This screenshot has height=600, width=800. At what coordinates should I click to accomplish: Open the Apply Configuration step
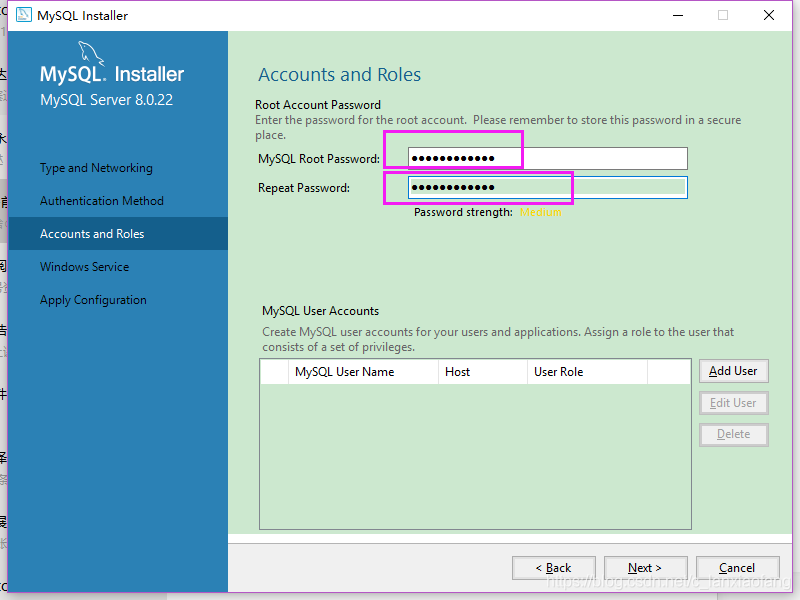click(x=93, y=300)
